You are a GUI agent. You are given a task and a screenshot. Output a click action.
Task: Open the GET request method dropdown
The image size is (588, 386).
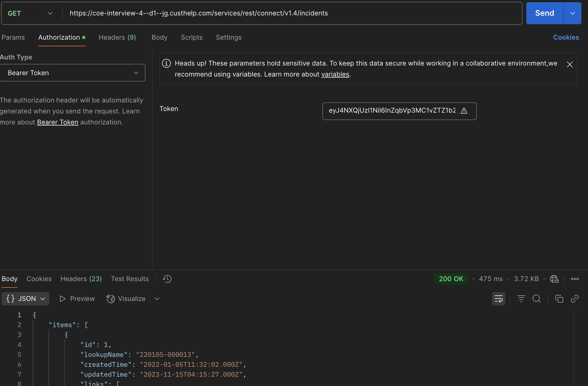(x=50, y=13)
